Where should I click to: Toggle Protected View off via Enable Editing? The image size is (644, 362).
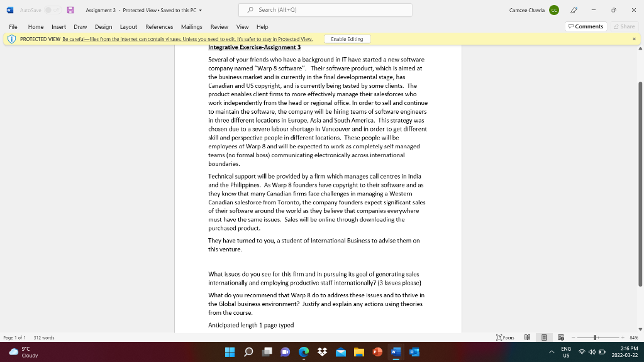(347, 38)
